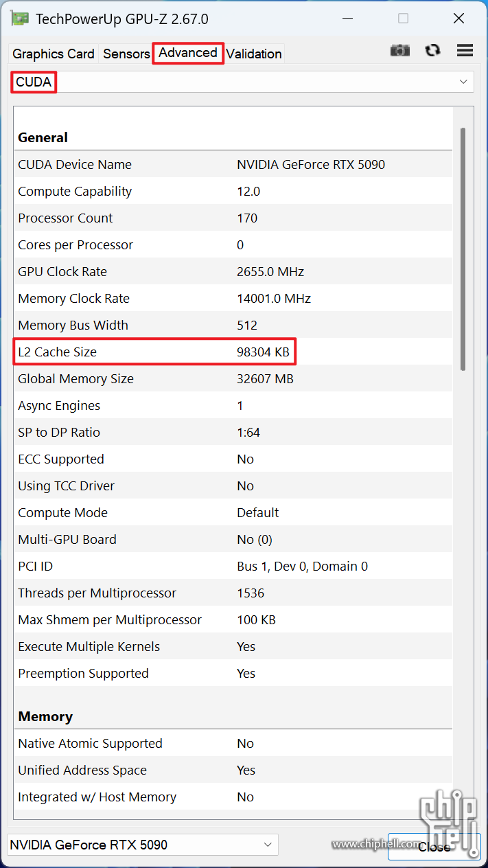This screenshot has height=868, width=488.
Task: Click the Memory Clock Rate label
Action: (73, 299)
